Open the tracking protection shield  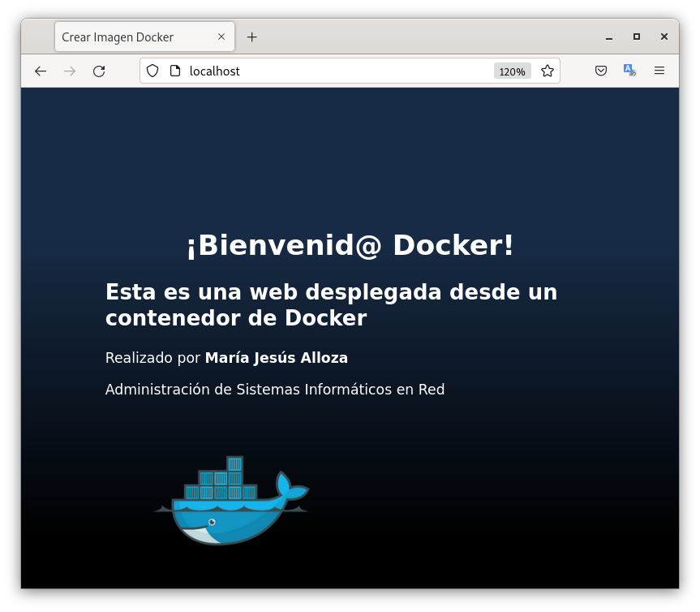pyautogui.click(x=152, y=71)
